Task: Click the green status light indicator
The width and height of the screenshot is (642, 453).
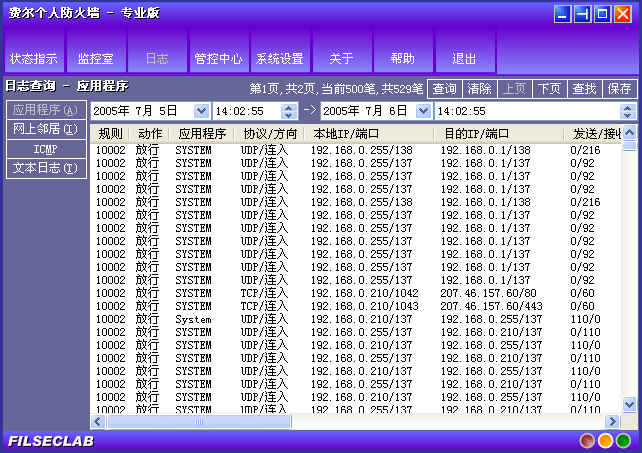Action: click(x=623, y=440)
